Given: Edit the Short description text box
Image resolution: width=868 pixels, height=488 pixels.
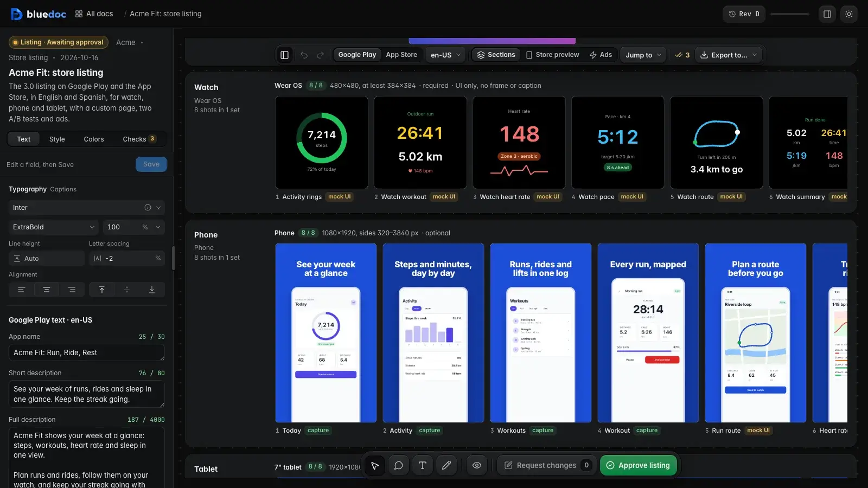Looking at the screenshot, I should click(x=87, y=394).
